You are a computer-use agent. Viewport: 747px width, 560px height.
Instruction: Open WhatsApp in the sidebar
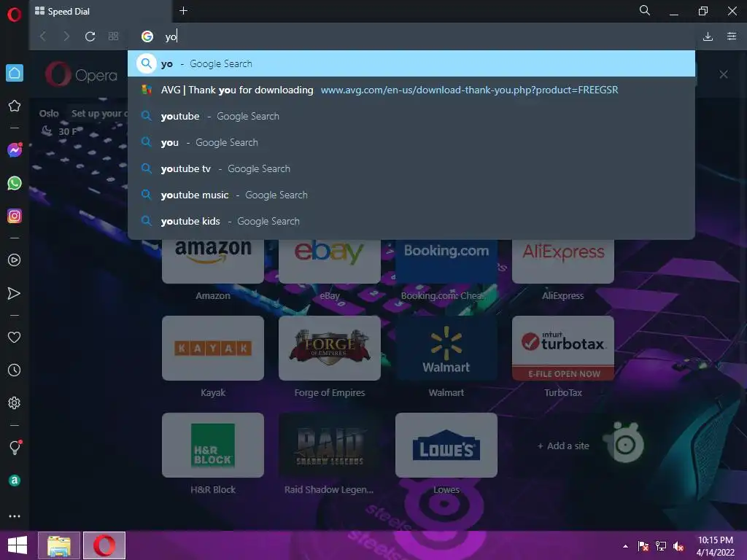pos(15,183)
